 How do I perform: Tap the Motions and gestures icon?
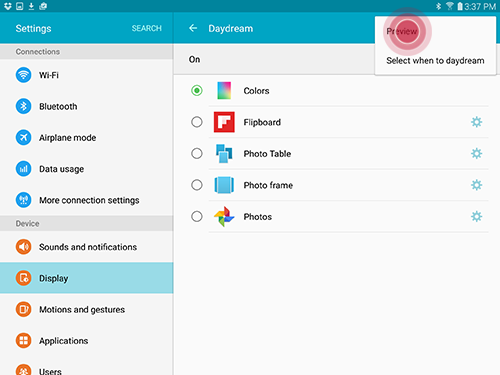pyautogui.click(x=23, y=309)
